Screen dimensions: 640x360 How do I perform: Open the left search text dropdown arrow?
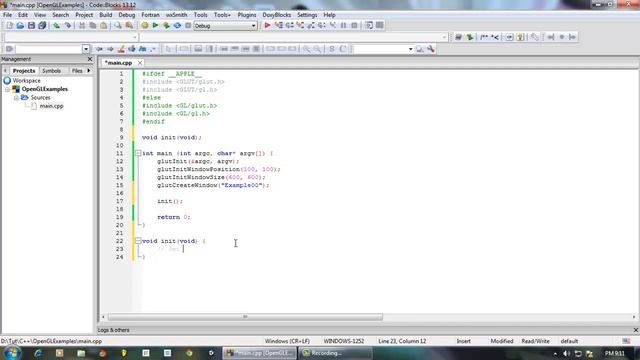[86, 49]
